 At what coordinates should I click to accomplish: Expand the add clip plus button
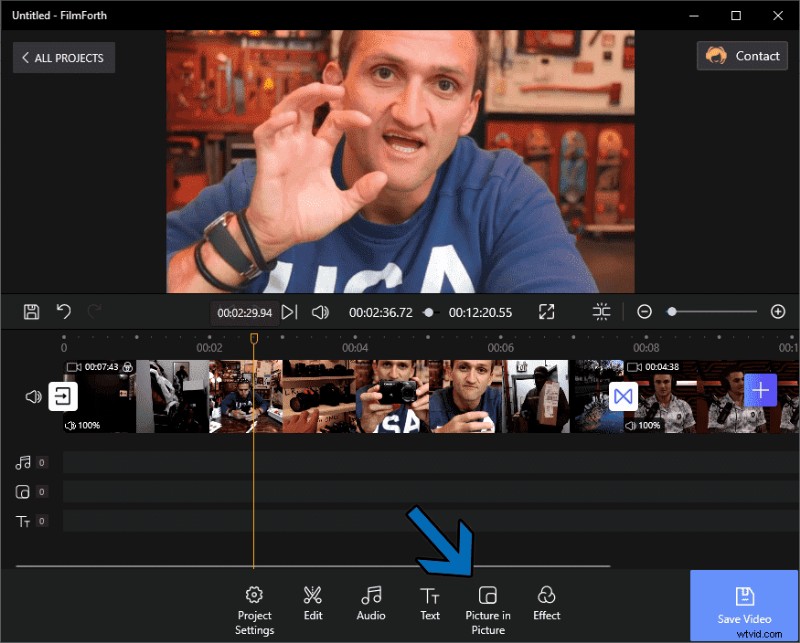(761, 390)
